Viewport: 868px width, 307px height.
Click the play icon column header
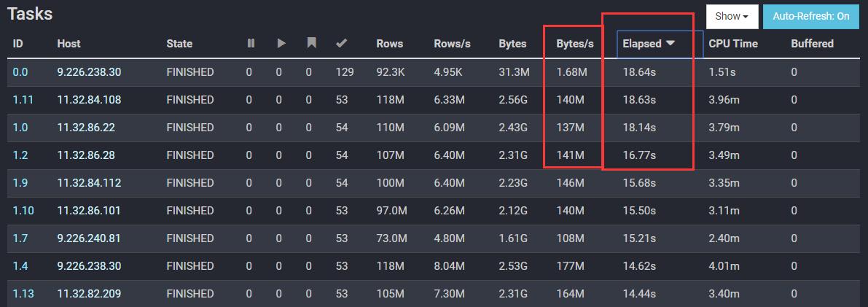pyautogui.click(x=281, y=44)
